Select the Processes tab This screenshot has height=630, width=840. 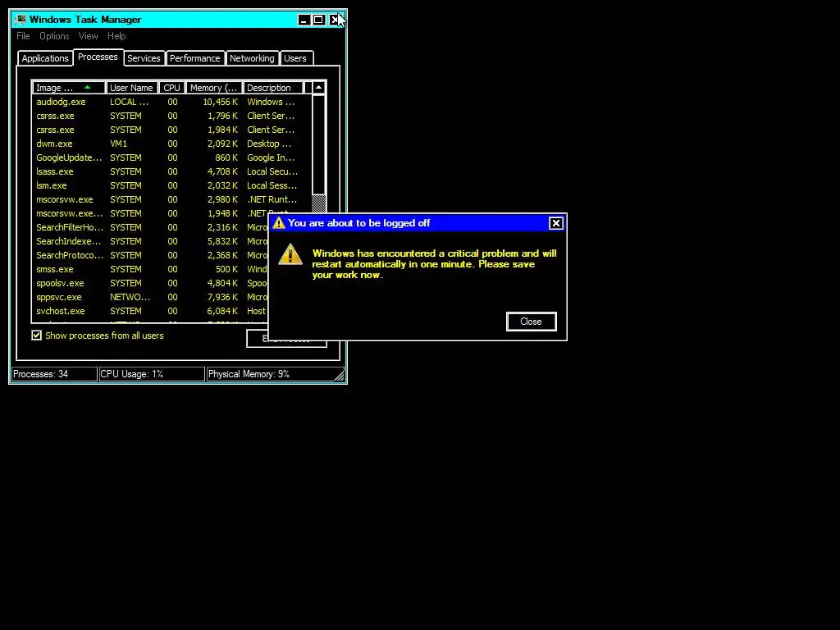pos(98,57)
